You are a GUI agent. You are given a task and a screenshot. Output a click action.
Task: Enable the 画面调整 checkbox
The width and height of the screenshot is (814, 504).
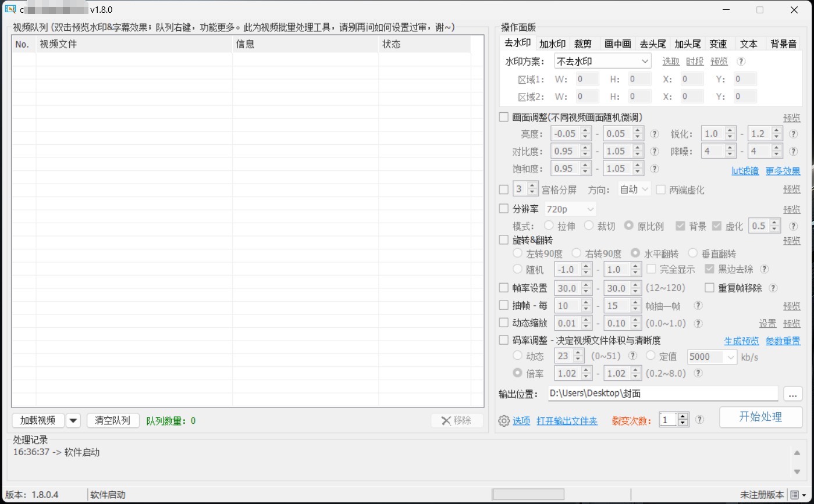(x=504, y=117)
